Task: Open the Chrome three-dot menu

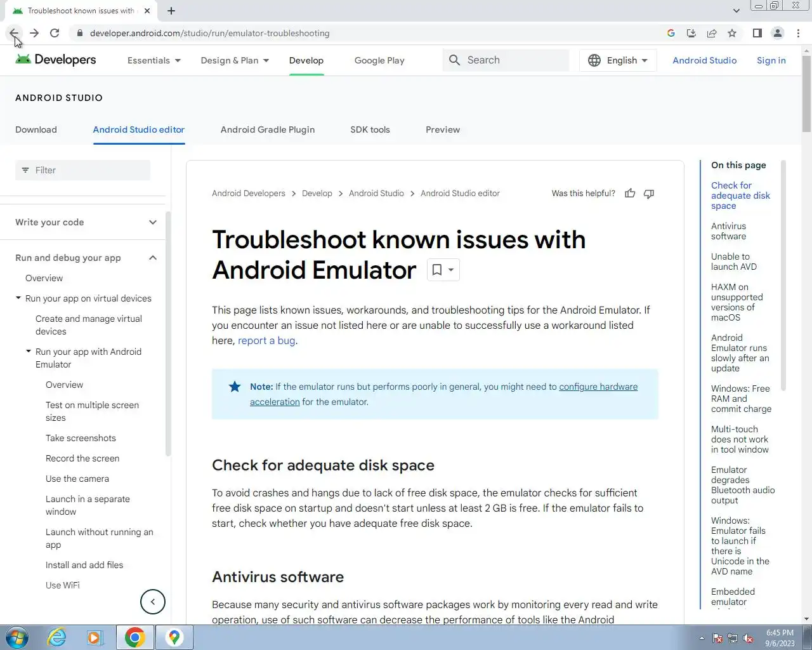Action: coord(798,33)
